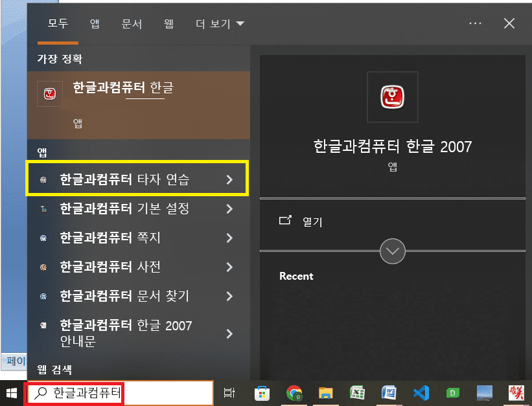Open the red calligraphy app on taskbar
Viewport: 532px width, 406px height.
(516, 393)
